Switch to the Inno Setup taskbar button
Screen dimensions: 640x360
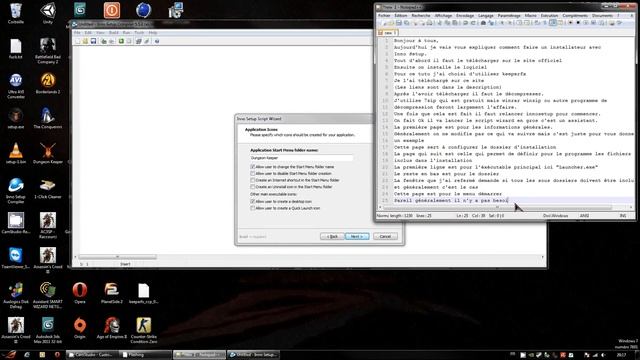[x=254, y=355]
